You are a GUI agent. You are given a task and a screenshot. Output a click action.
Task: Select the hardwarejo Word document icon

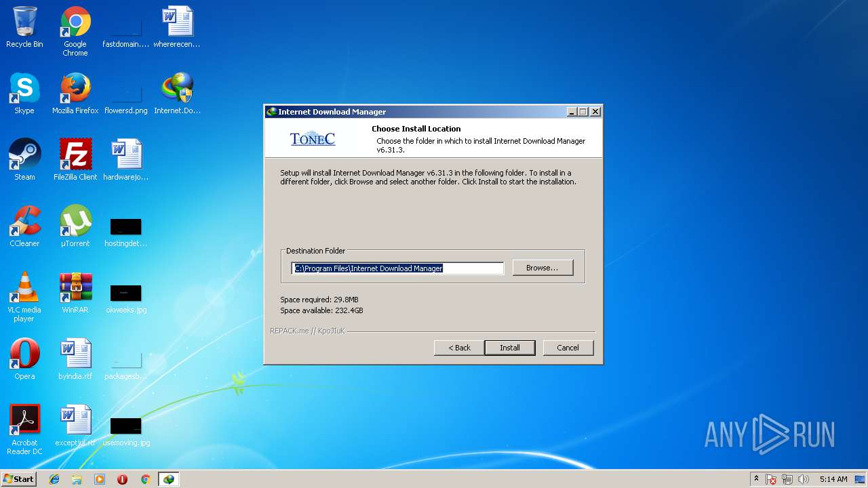click(x=126, y=160)
